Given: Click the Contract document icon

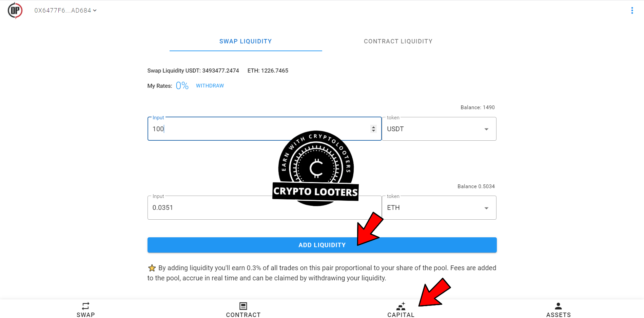Looking at the screenshot, I should (243, 306).
